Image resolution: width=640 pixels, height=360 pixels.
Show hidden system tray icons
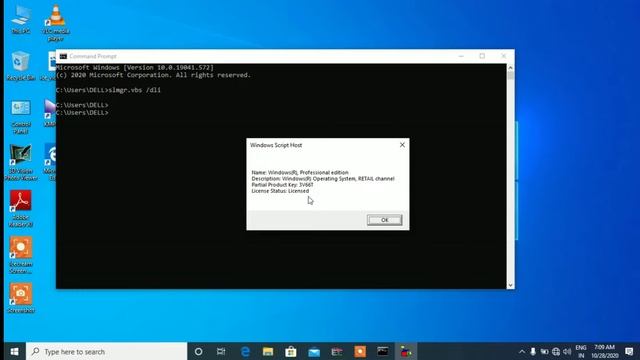522,351
